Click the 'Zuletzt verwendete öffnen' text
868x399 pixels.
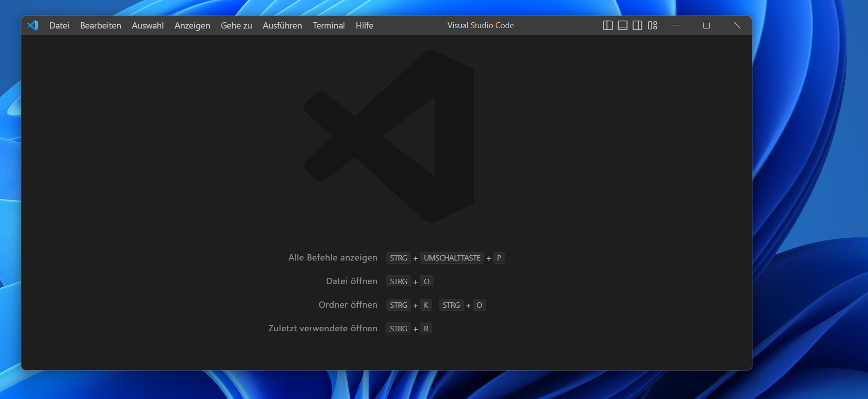click(x=323, y=328)
